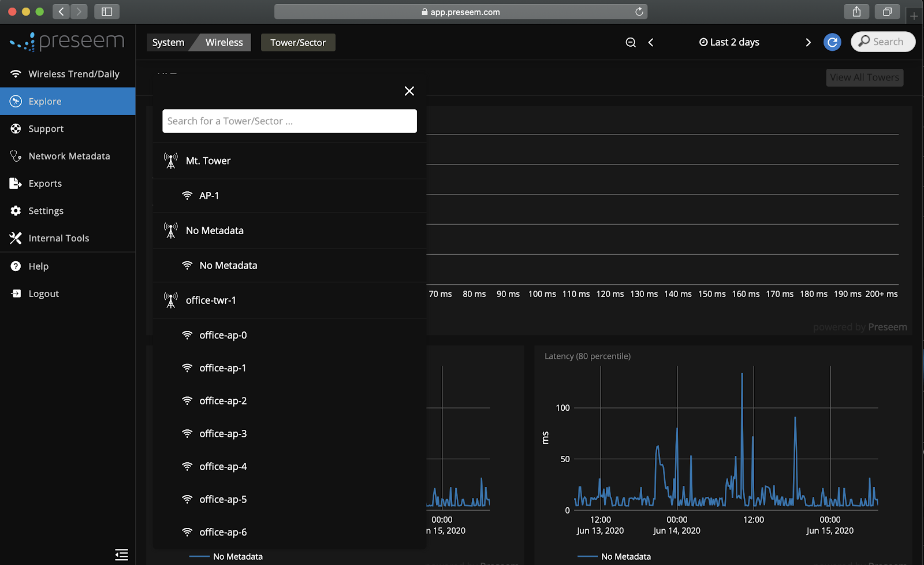The width and height of the screenshot is (924, 565).
Task: Click the Help question mark icon
Action: coord(16,266)
